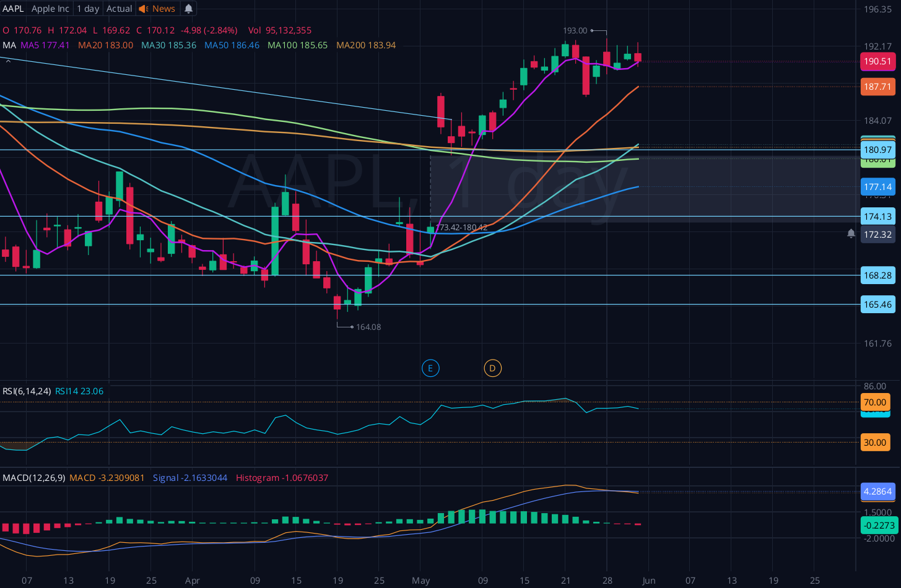
Task: Open the 1 day interval selector
Action: tap(88, 9)
